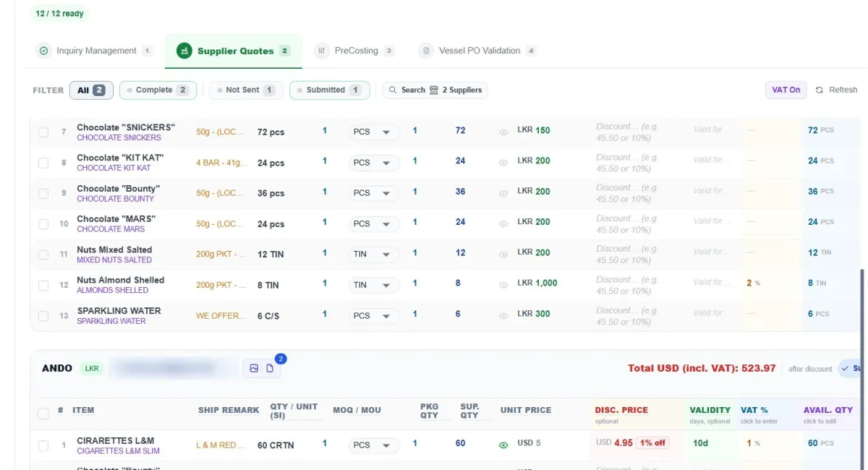The width and height of the screenshot is (868, 470).
Task: Open the PCS unit dropdown for SNICKERS
Action: (x=374, y=132)
